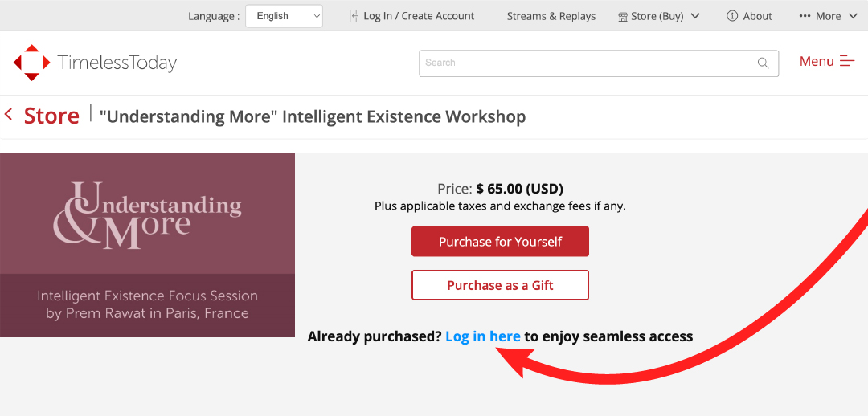Expand the Store (Buy) dropdown arrow
Viewport: 868px width, 416px height.
[x=695, y=16]
